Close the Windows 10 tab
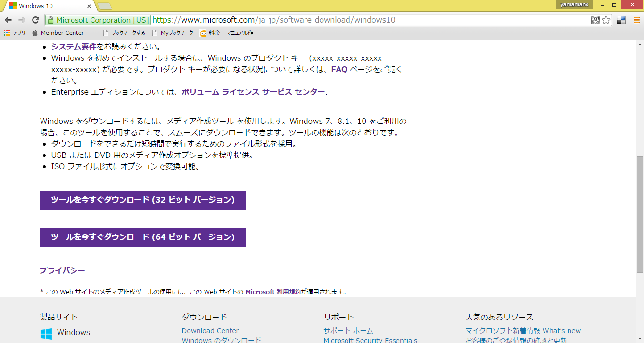 pos(88,6)
